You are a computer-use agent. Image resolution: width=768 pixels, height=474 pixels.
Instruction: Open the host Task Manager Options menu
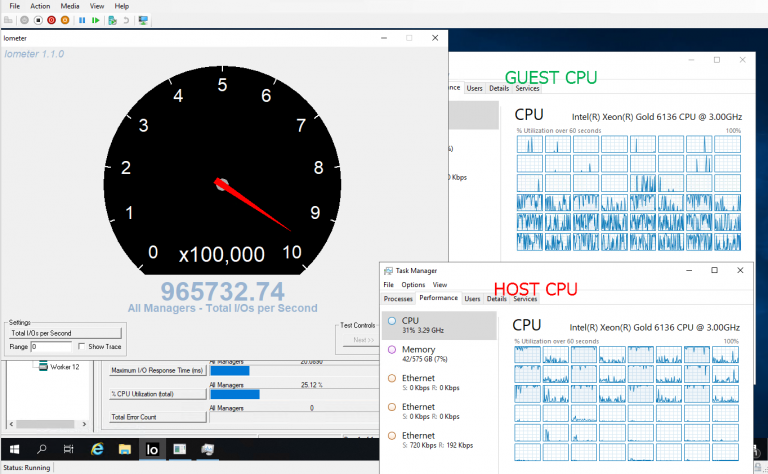(413, 284)
